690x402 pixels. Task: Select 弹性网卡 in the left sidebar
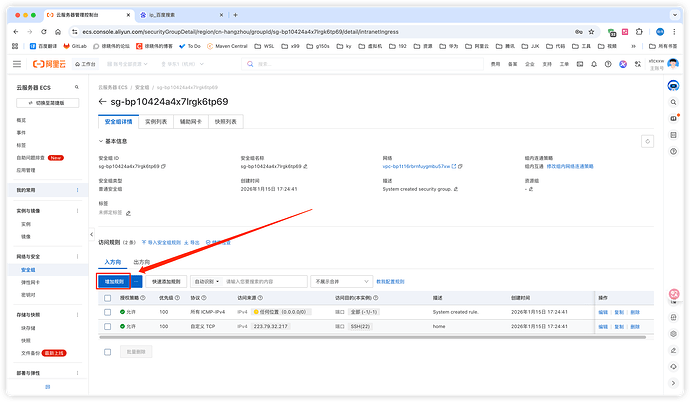[x=32, y=283]
